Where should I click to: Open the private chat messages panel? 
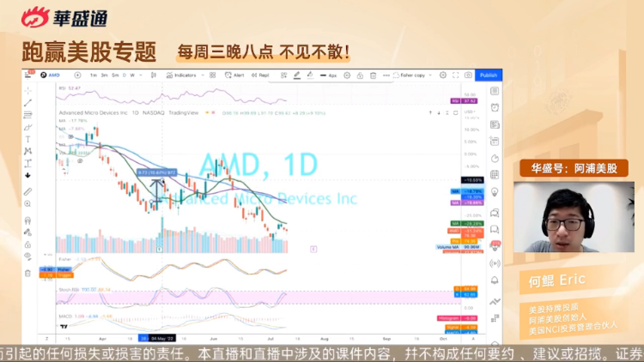coord(495,229)
